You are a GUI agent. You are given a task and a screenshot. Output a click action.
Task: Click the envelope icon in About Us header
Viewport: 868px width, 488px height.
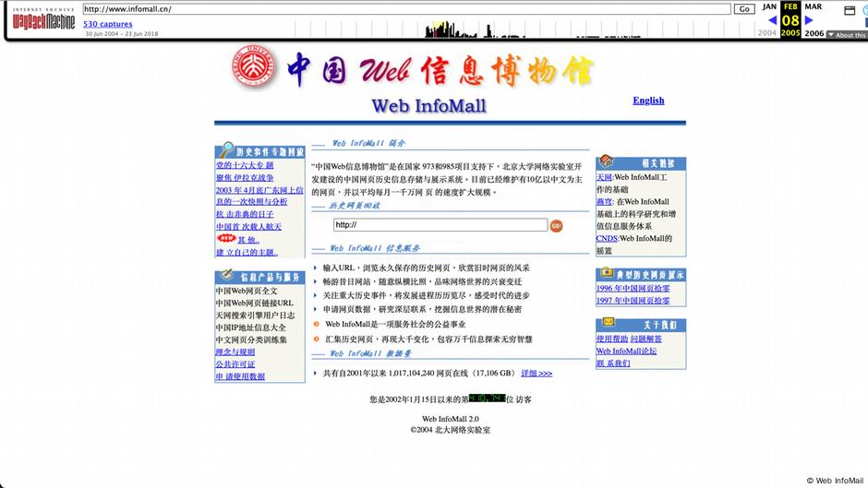point(608,323)
